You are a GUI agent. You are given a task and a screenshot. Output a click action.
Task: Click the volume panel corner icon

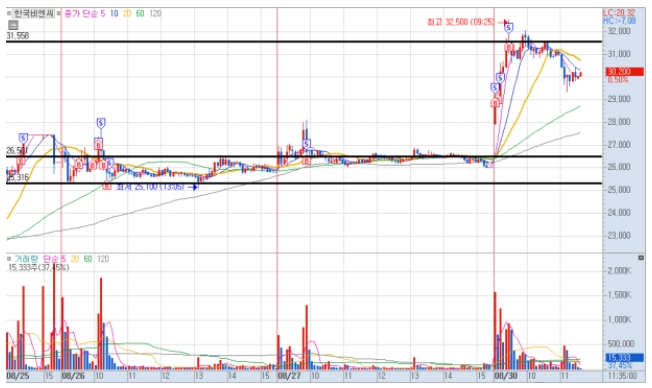pyautogui.click(x=641, y=258)
